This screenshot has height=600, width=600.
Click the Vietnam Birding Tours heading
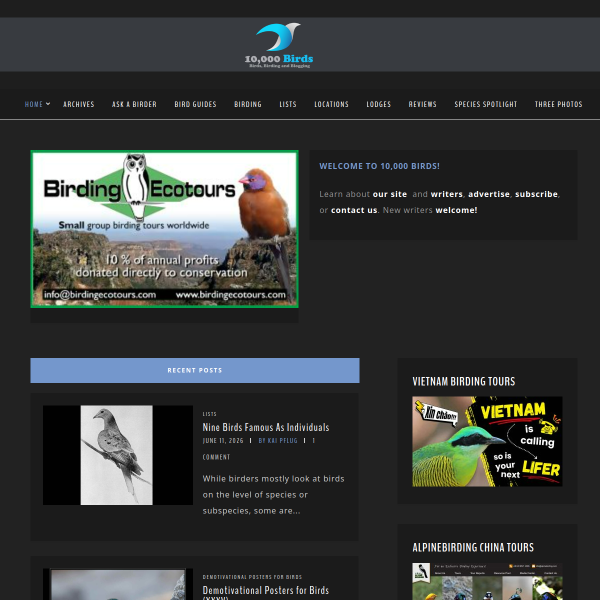464,382
